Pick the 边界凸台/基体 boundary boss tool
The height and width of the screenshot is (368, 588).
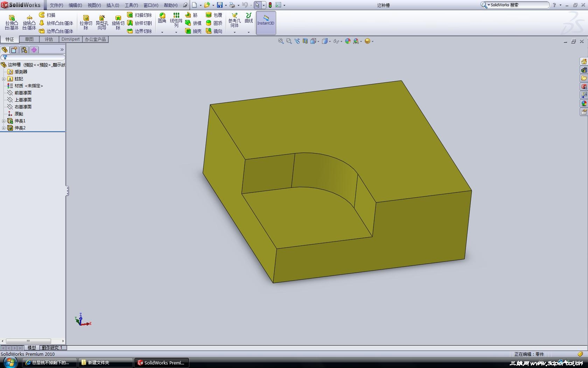click(56, 31)
